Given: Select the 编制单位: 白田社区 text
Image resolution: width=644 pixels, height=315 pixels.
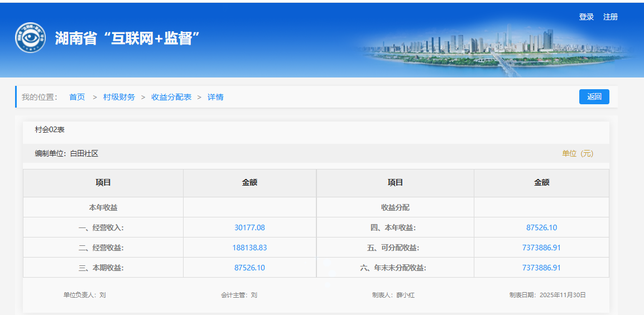Looking at the screenshot, I should click(66, 153).
